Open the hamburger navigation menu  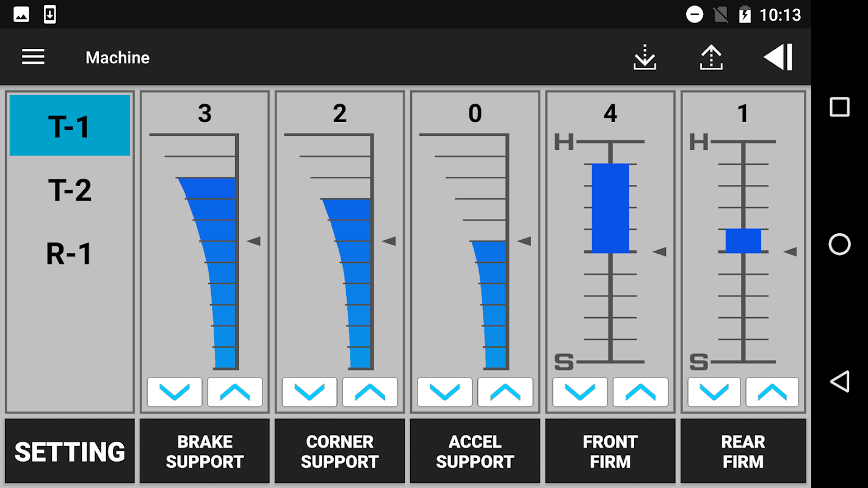click(x=33, y=57)
